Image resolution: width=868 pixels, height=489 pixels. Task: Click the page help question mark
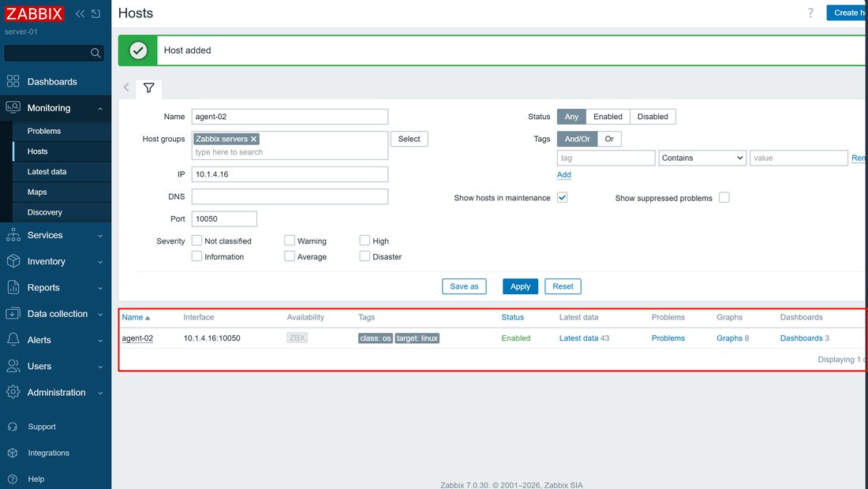810,13
